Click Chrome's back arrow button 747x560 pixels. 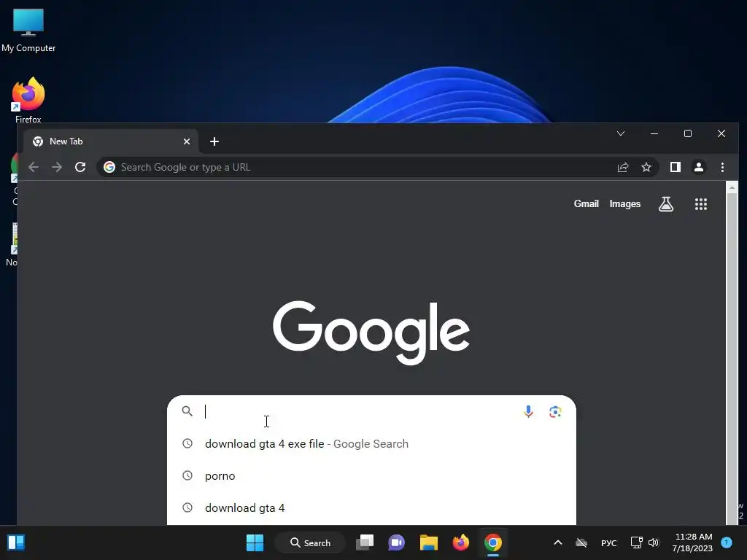click(34, 167)
